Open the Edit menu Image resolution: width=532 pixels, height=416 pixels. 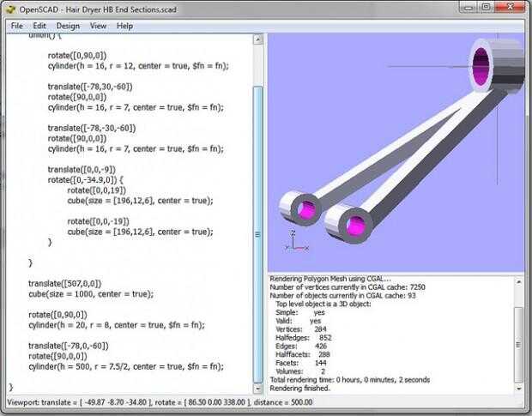pyautogui.click(x=39, y=26)
